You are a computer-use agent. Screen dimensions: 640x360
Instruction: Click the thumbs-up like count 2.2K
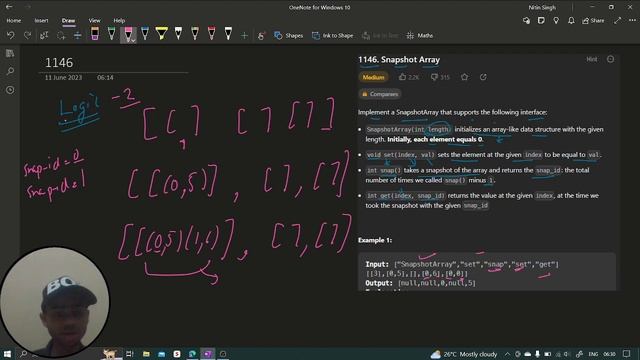(409, 77)
